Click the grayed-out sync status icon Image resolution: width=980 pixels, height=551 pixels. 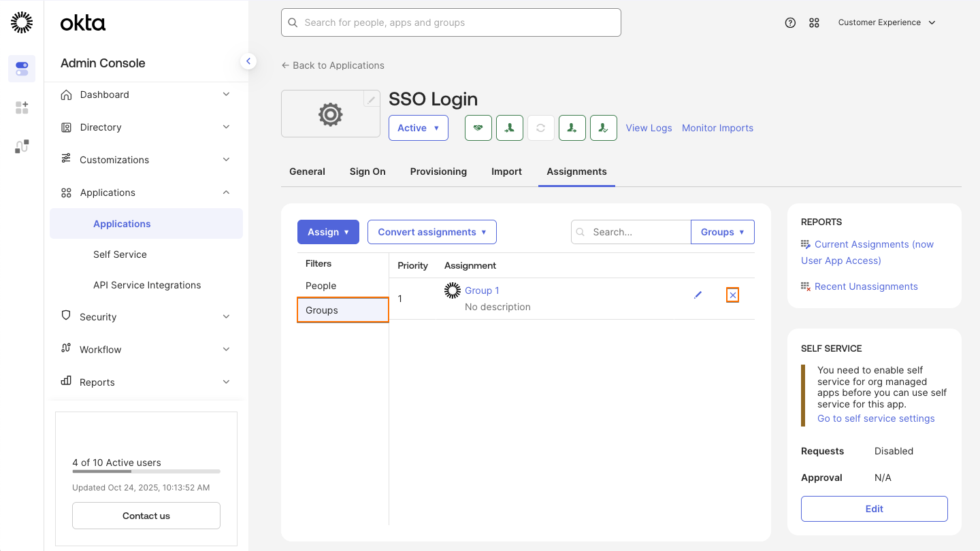pos(540,128)
